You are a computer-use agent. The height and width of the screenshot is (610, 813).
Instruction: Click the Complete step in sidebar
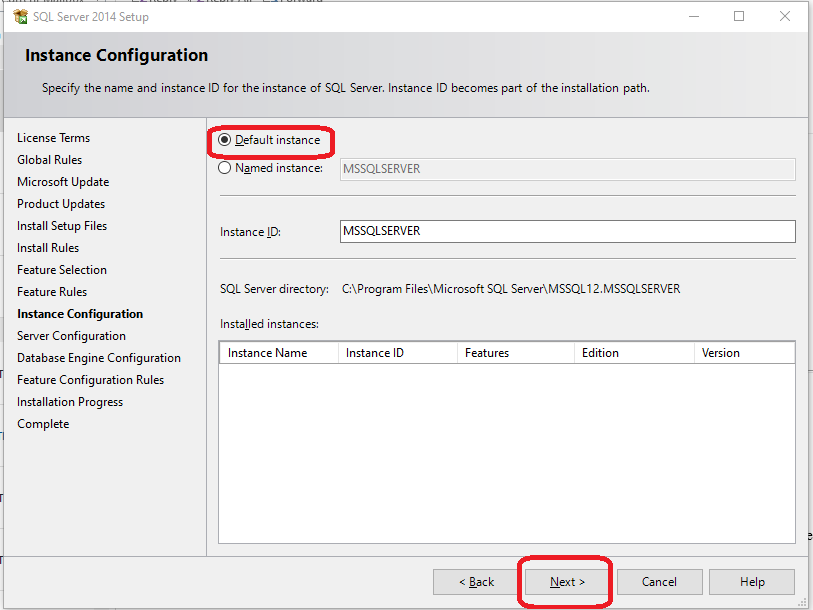tap(43, 423)
